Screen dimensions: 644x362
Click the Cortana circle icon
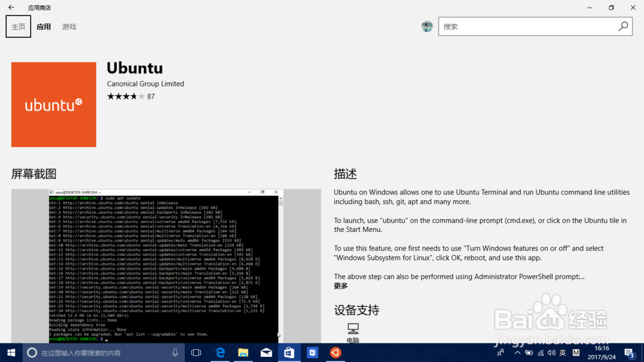coord(32,352)
